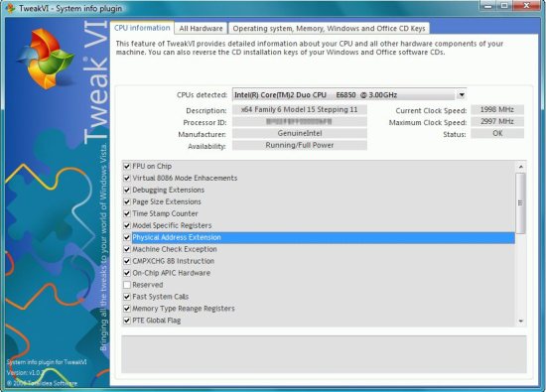Click the Manufacturer field GenuineIntel
The image size is (546, 392).
[x=300, y=133]
